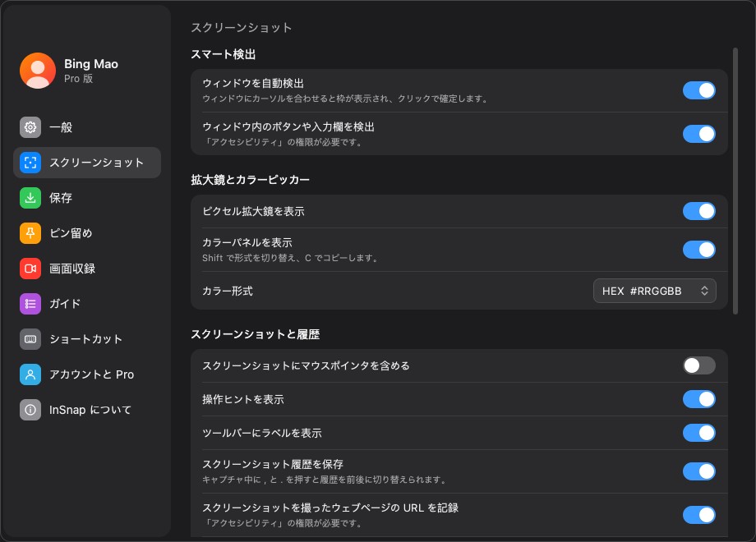
Task: Click the red camera icon for 画面収録
Action: pyautogui.click(x=30, y=269)
